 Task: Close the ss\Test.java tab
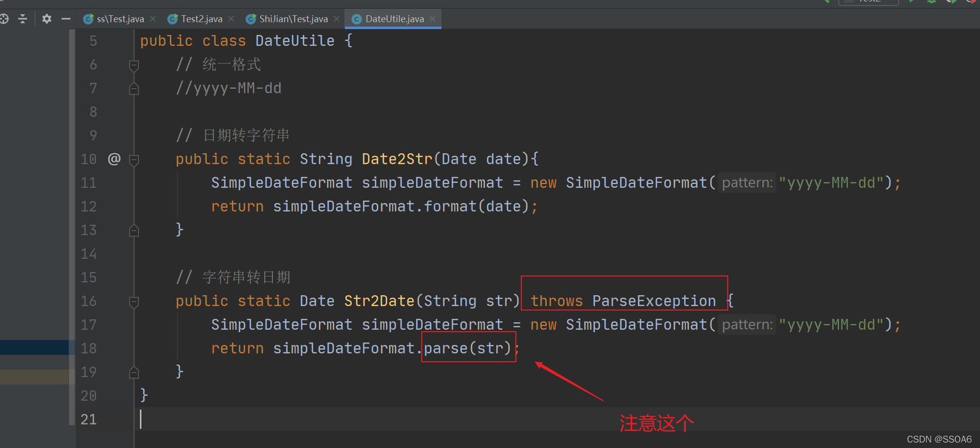coord(153,19)
